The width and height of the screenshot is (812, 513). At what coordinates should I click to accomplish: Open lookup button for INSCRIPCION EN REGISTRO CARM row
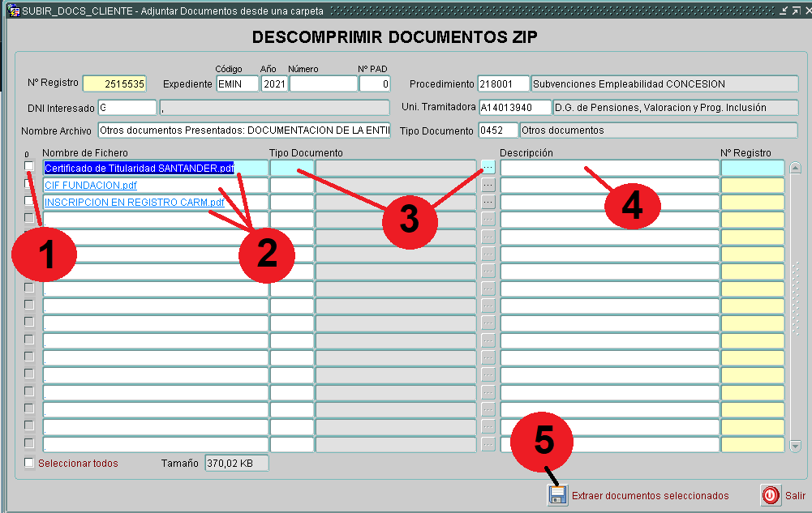click(488, 202)
